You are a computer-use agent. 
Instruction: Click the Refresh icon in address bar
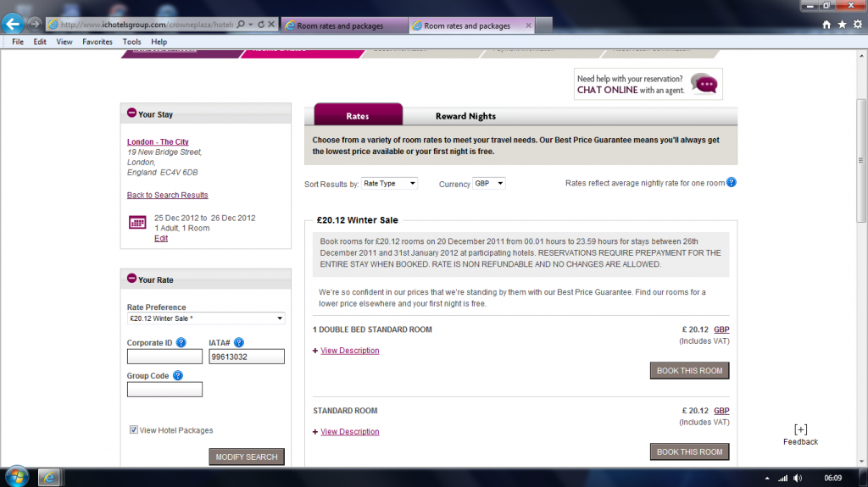click(x=261, y=25)
